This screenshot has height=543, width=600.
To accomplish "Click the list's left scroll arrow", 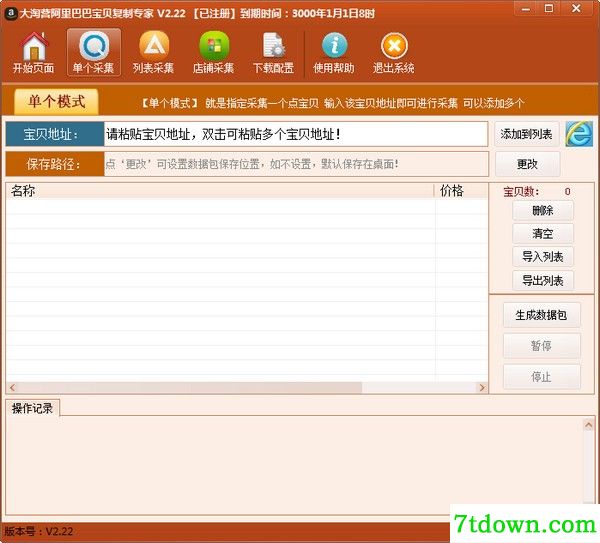I will [12, 388].
